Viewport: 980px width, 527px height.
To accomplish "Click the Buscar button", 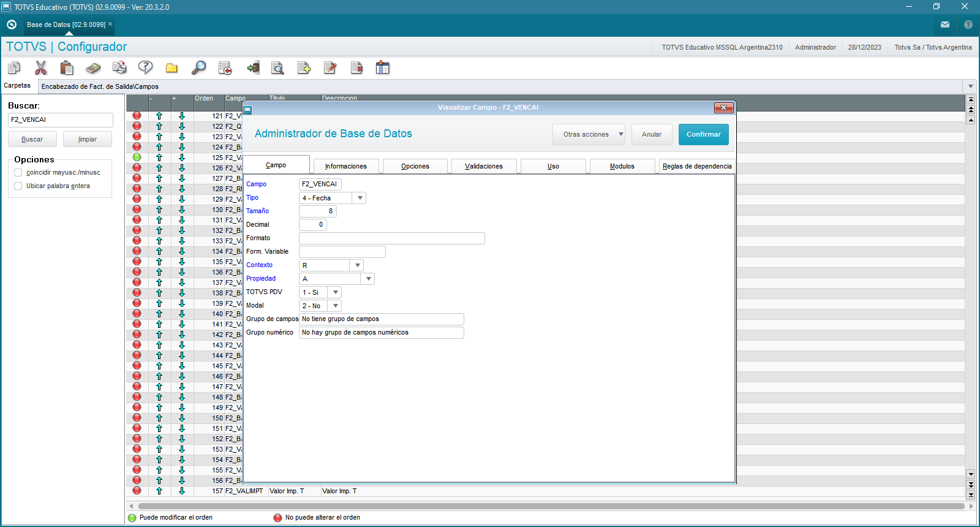I will click(32, 139).
